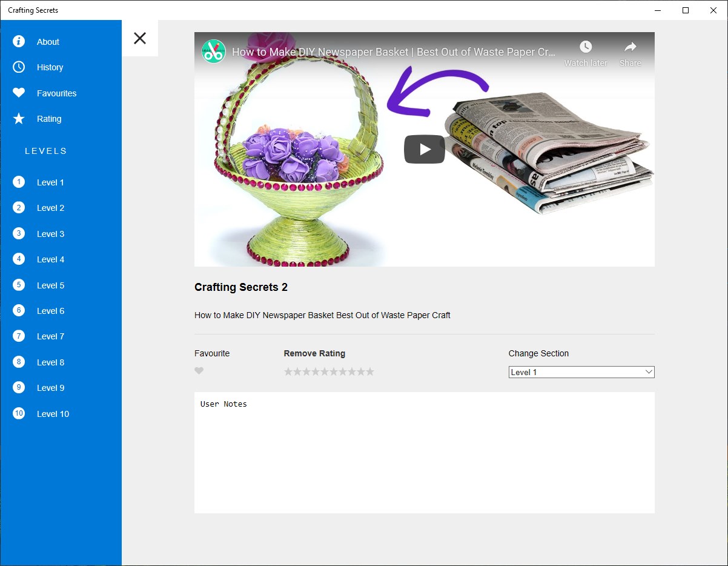Click the number 7 level badge
The width and height of the screenshot is (728, 566).
pyautogui.click(x=19, y=336)
